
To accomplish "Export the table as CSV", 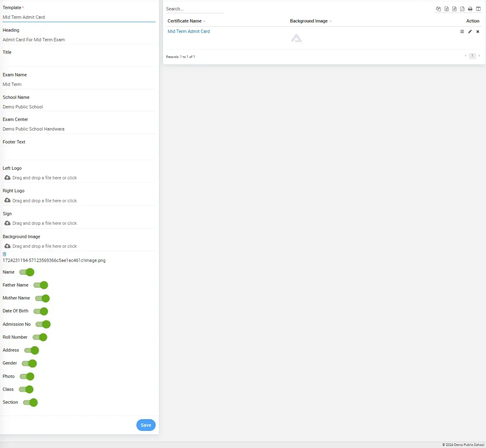I will point(454,9).
